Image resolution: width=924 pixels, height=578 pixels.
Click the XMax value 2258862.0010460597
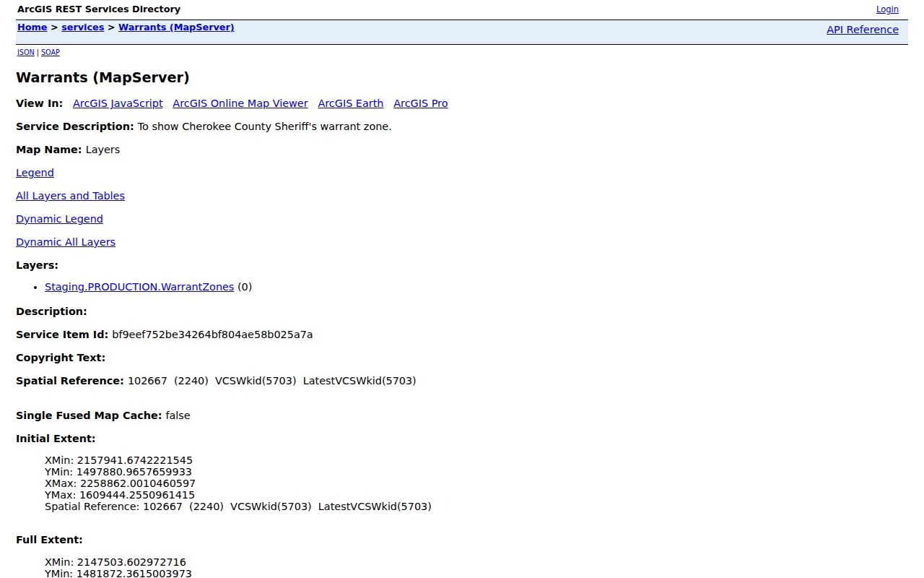click(138, 483)
